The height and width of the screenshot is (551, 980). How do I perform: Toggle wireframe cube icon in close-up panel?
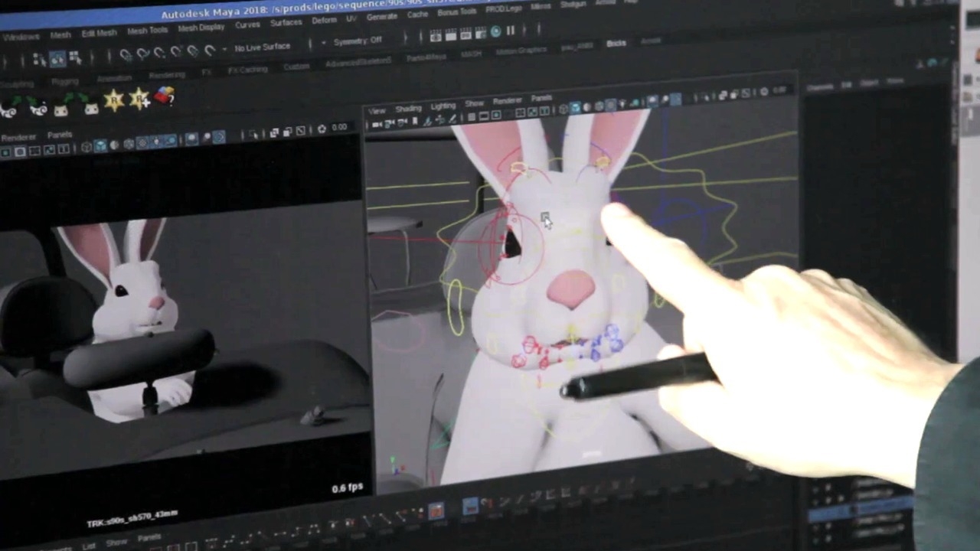pos(564,109)
